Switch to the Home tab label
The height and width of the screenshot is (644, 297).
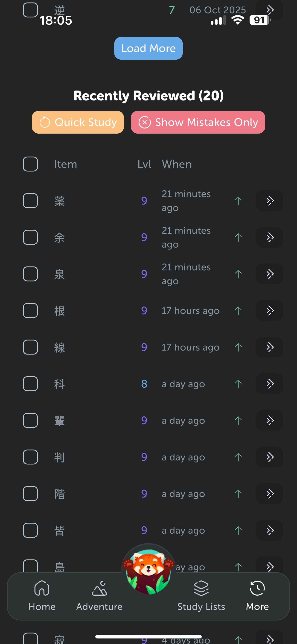coord(42,607)
